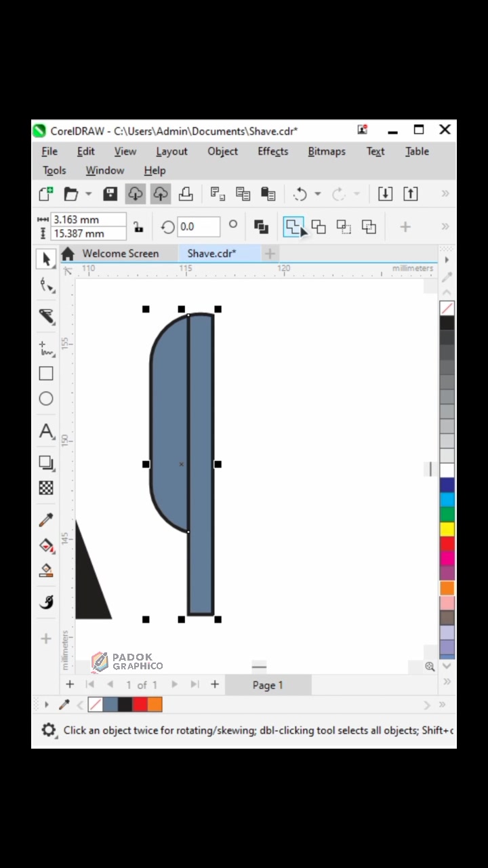Click the Home welcome icon

(67, 254)
